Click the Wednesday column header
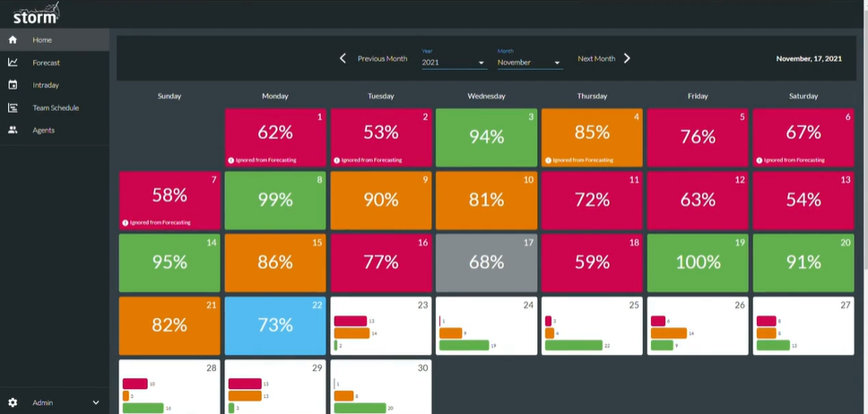Screen dimensions: 868x414 [486, 96]
